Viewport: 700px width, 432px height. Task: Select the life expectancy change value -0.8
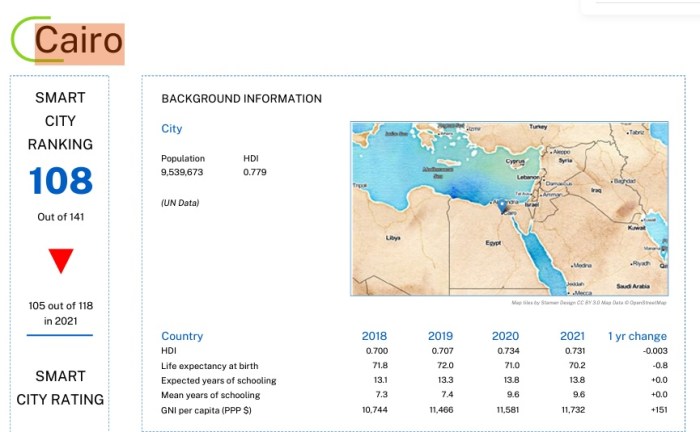tap(660, 365)
